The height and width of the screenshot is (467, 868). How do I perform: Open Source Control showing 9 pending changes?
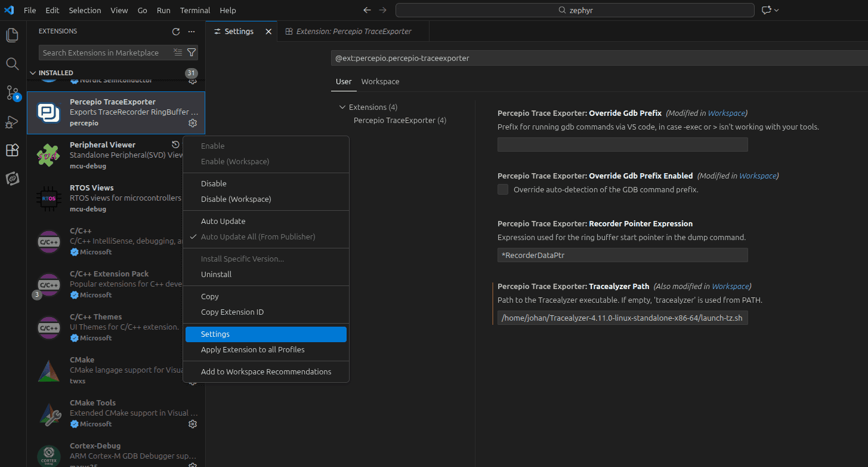(12, 93)
